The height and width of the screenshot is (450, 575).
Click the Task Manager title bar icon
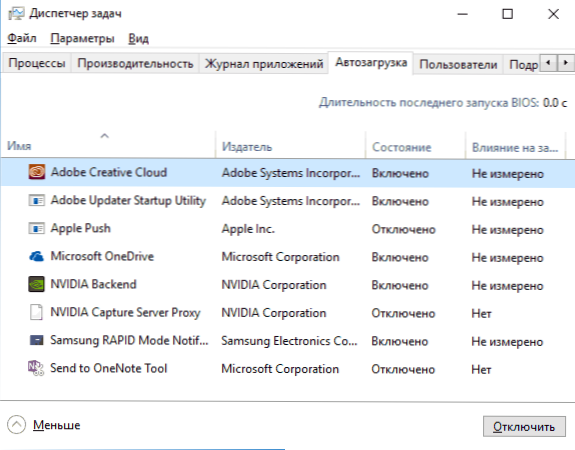click(16, 14)
